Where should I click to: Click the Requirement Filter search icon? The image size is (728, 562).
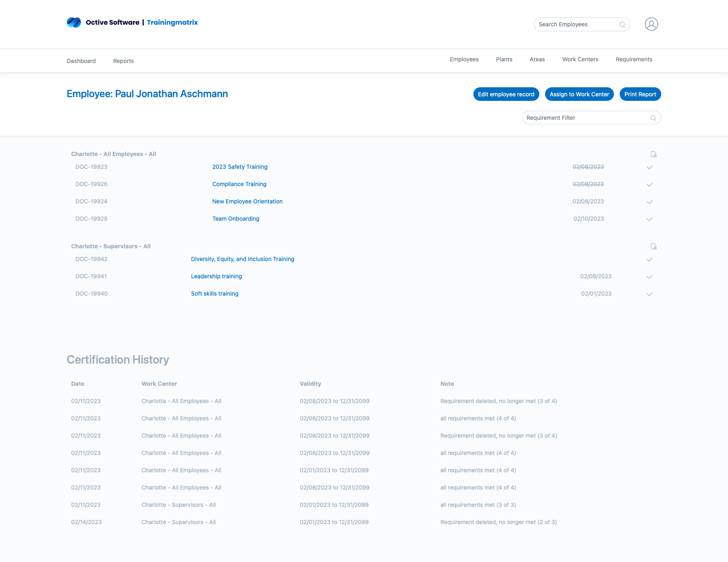pyautogui.click(x=653, y=118)
